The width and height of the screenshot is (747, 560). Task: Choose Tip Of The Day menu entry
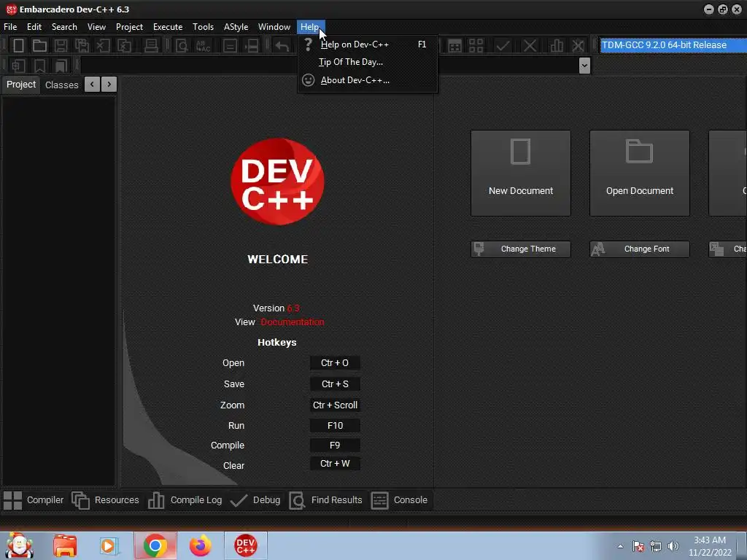(x=368, y=62)
